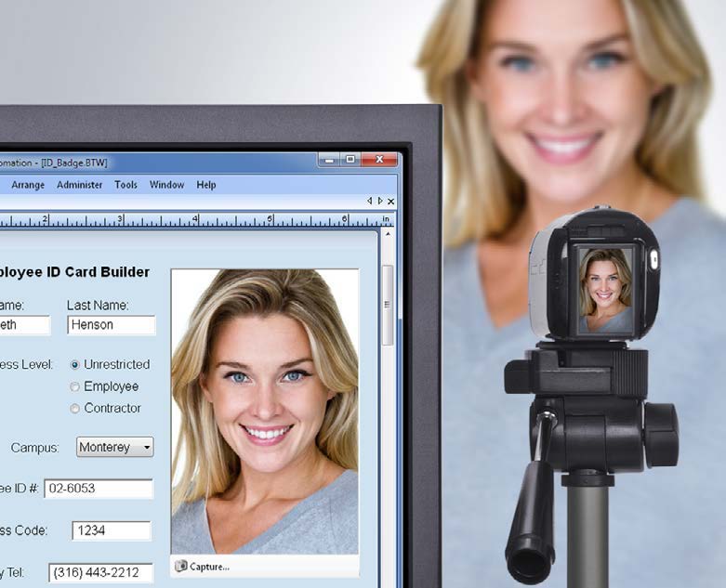This screenshot has height=588, width=726.
Task: Close the application window
Action: (379, 161)
